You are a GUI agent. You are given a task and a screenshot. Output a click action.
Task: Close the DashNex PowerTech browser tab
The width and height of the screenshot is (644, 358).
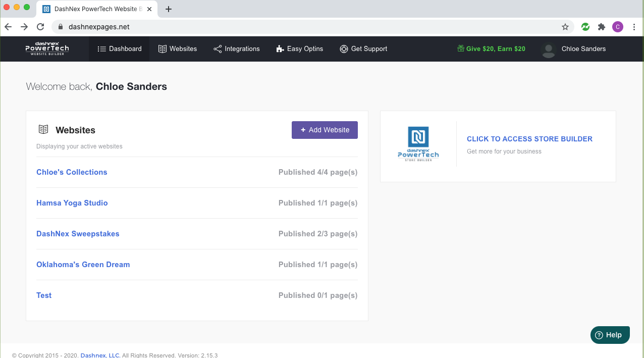tap(149, 9)
